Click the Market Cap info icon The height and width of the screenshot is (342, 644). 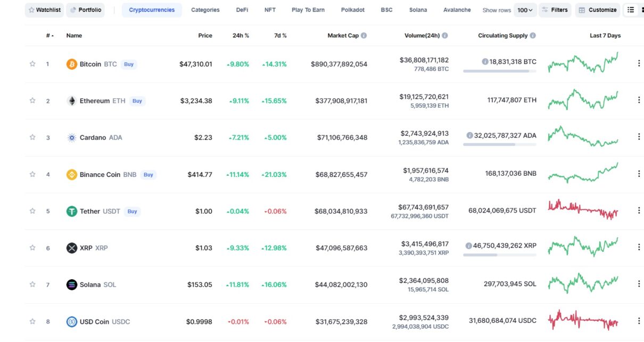pyautogui.click(x=364, y=36)
